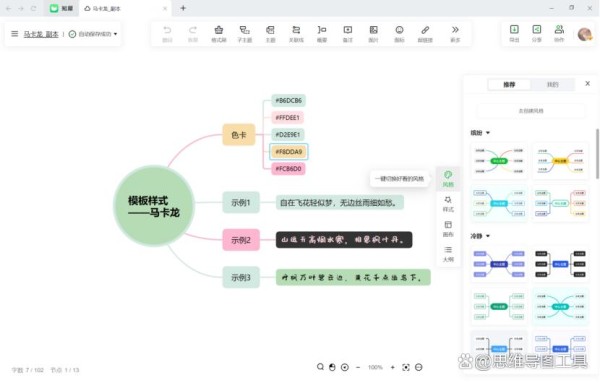Expand more tools with double-chevron icon
The width and height of the screenshot is (600, 383).
(455, 34)
